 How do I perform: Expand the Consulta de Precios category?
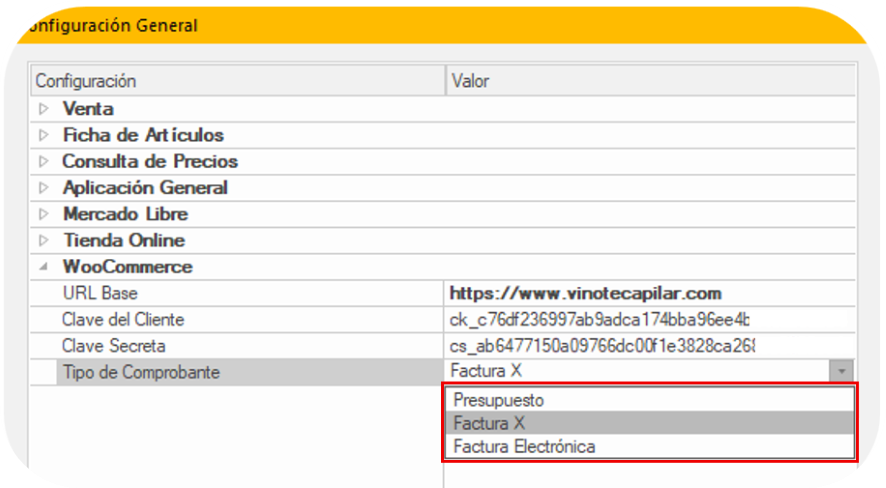click(44, 161)
